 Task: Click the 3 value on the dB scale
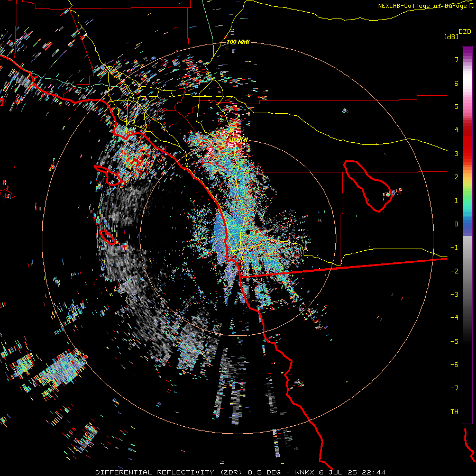coord(456,153)
